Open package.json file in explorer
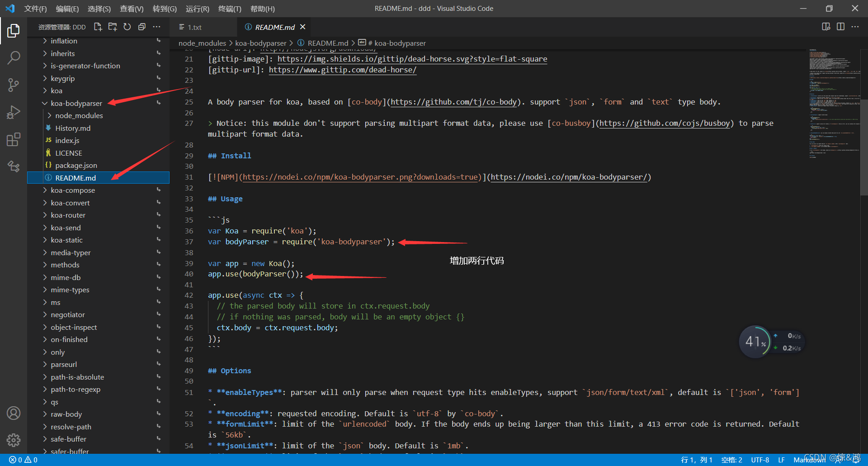Viewport: 868px width, 466px height. tap(99, 165)
